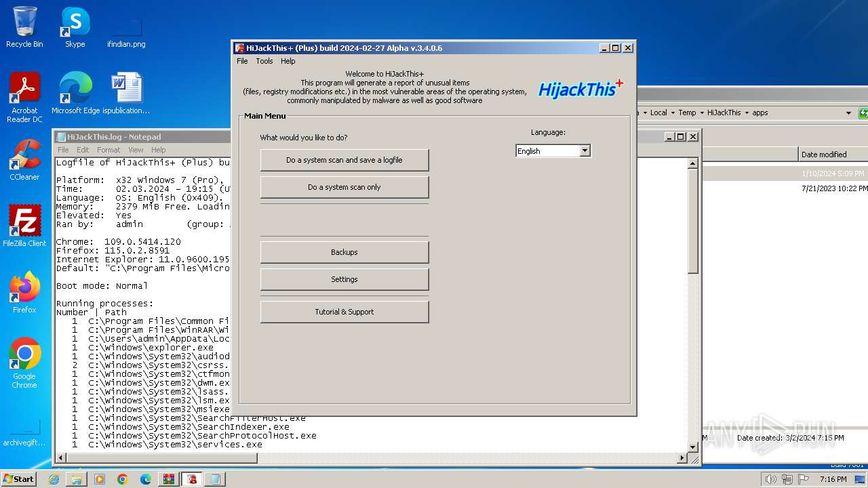Open HiJackThis File menu
Image resolution: width=868 pixels, height=488 pixels.
click(242, 61)
